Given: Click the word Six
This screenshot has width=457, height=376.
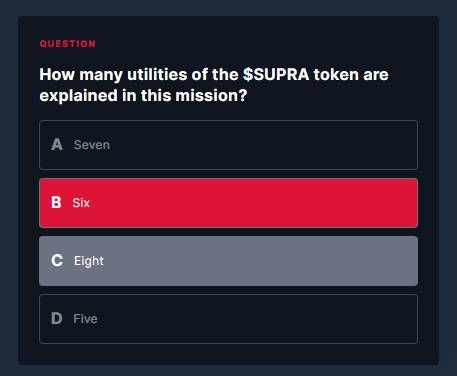Looking at the screenshot, I should click(81, 203).
